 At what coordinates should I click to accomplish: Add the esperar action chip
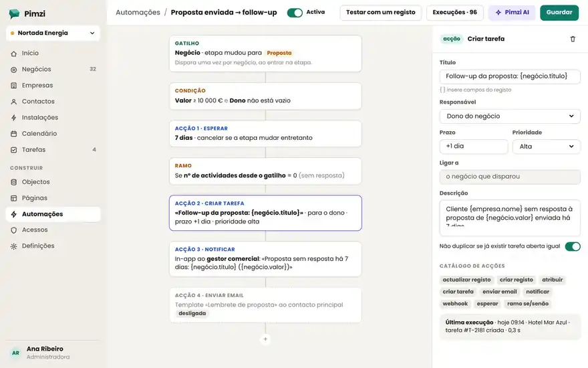point(487,304)
